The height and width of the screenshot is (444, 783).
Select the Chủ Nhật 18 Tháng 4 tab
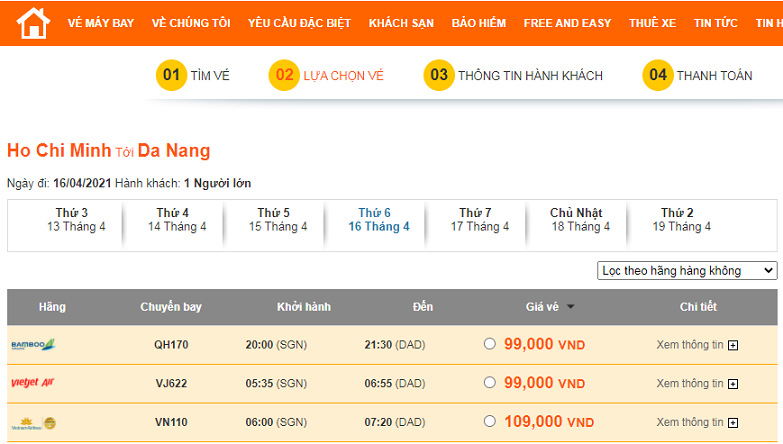(x=580, y=220)
